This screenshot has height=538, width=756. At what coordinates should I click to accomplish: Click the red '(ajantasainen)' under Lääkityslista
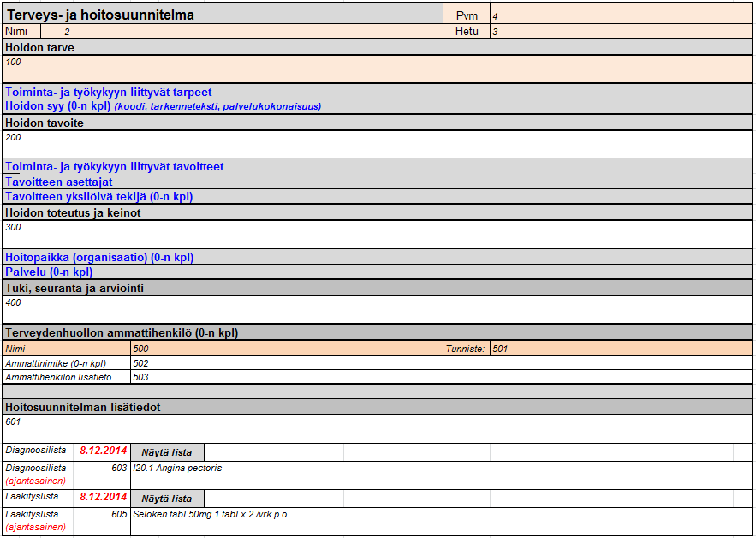point(36,528)
